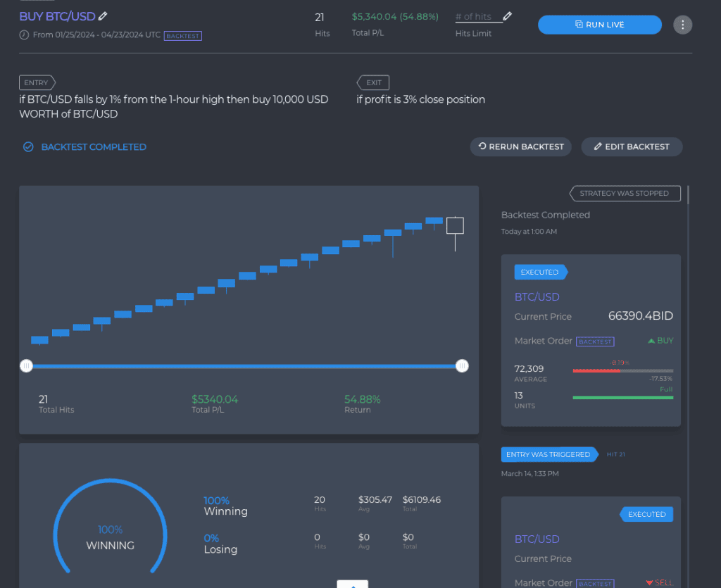Click RERUN BACKTEST button

pyautogui.click(x=520, y=146)
